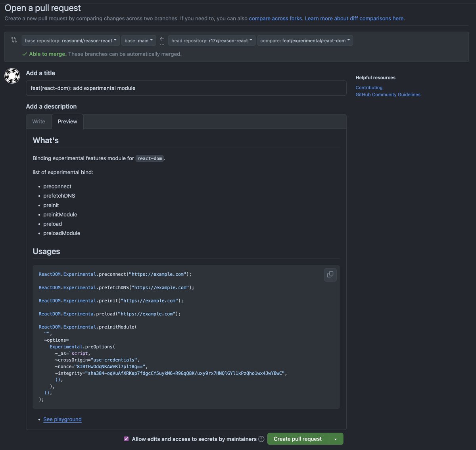Click the ReactDOM.Experimental.preconnect code line

coord(115,274)
